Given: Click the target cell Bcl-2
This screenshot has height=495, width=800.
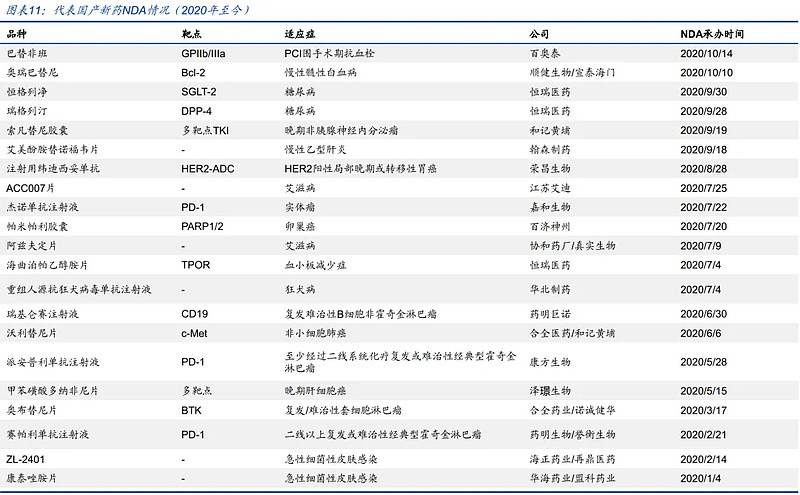Looking at the screenshot, I should click(x=193, y=72).
